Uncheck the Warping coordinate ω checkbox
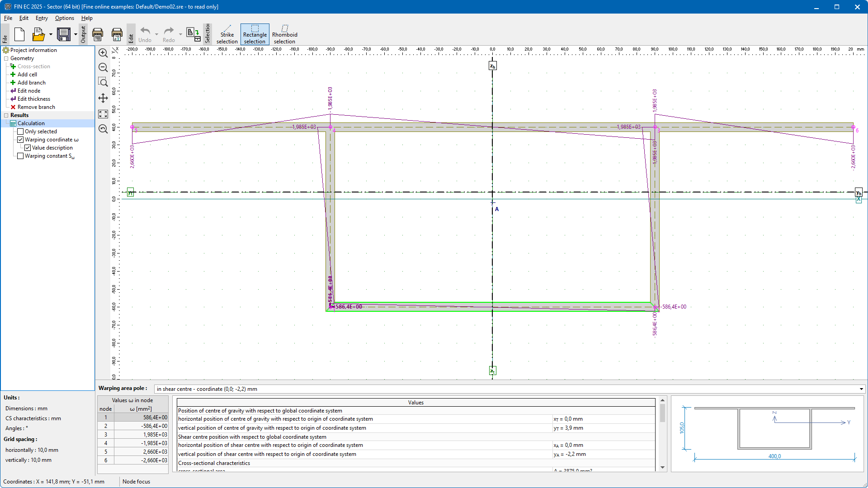 click(x=20, y=140)
